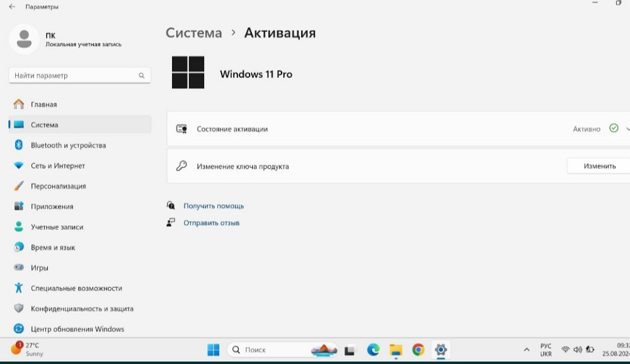This screenshot has height=364, width=630.
Task: Open Конфиденциальность и защита shield icon
Action: click(x=18, y=309)
